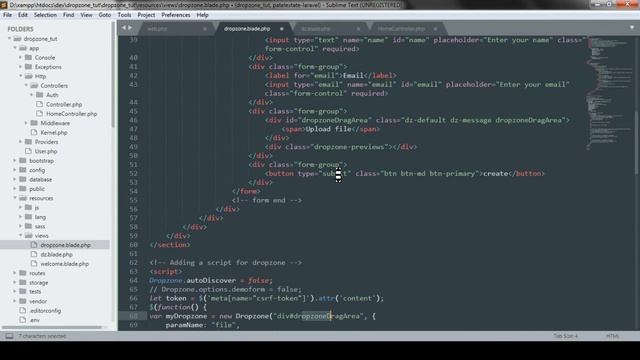This screenshot has height=360, width=640.
Task: Click line number 62 in the gutter
Action: click(133, 263)
